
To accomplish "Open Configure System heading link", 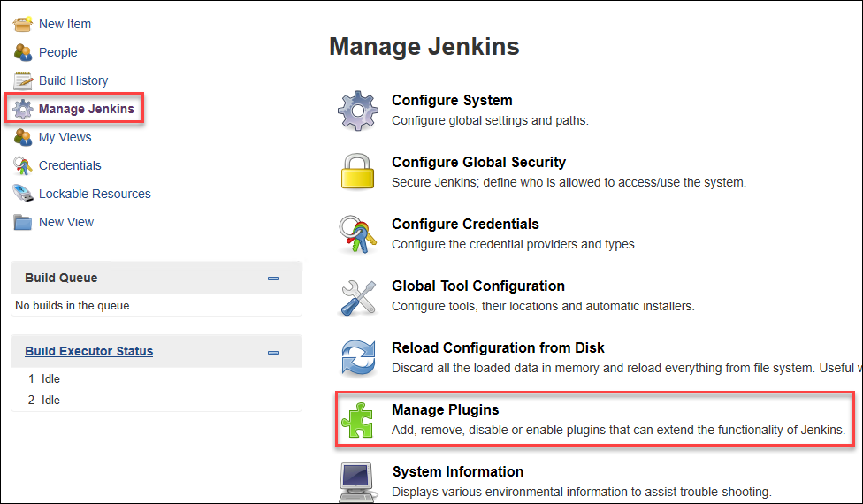I will [452, 100].
